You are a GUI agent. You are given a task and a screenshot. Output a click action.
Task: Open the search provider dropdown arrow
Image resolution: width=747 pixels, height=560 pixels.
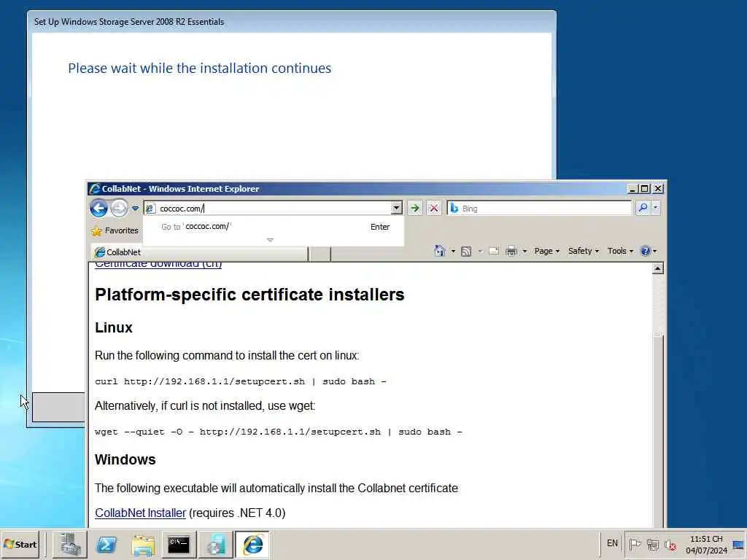(x=656, y=208)
